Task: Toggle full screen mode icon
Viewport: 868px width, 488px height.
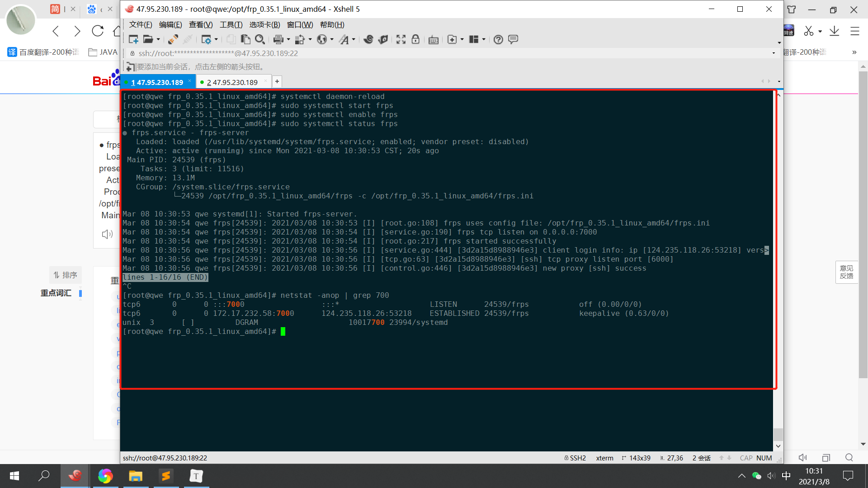Action: [x=401, y=39]
